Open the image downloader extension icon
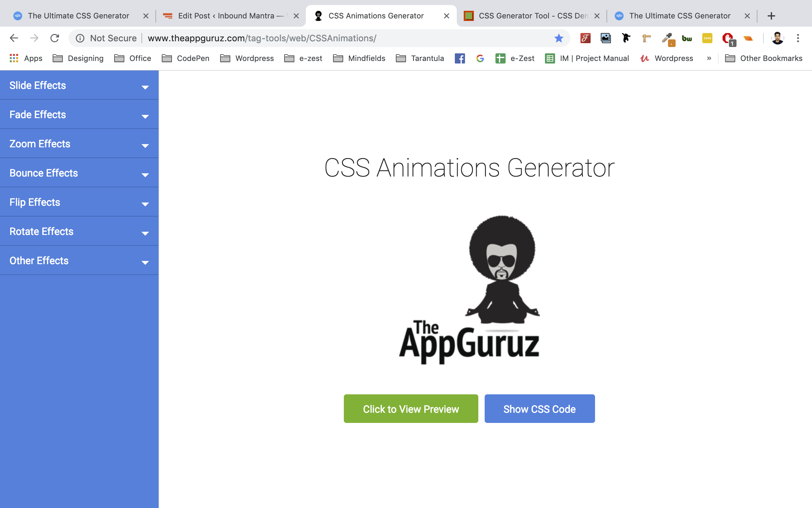 coord(606,38)
